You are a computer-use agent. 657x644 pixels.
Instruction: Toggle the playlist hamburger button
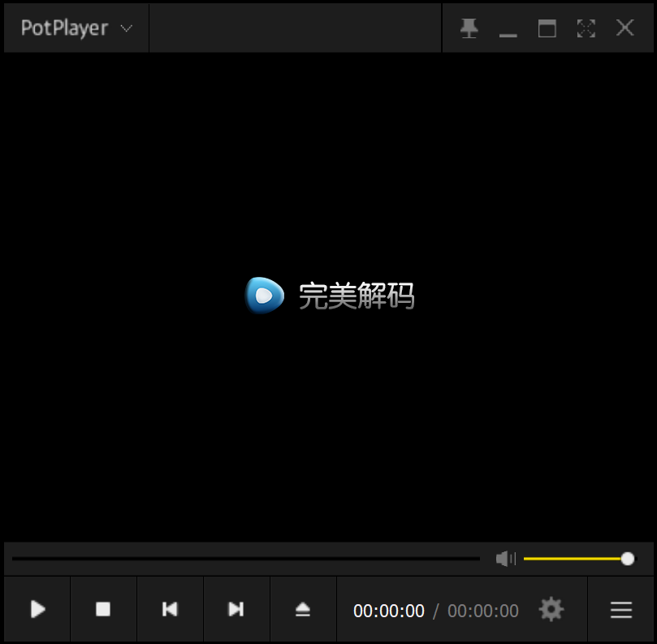pos(621,610)
